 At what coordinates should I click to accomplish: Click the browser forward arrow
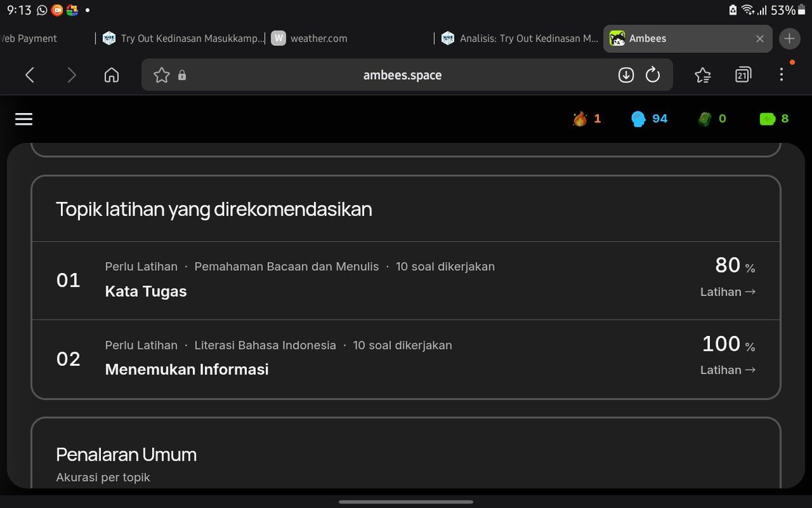click(72, 75)
